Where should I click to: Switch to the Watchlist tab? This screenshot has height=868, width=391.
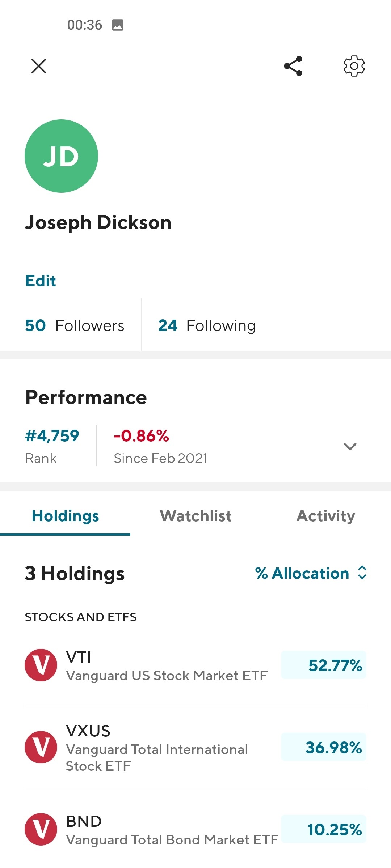point(195,516)
